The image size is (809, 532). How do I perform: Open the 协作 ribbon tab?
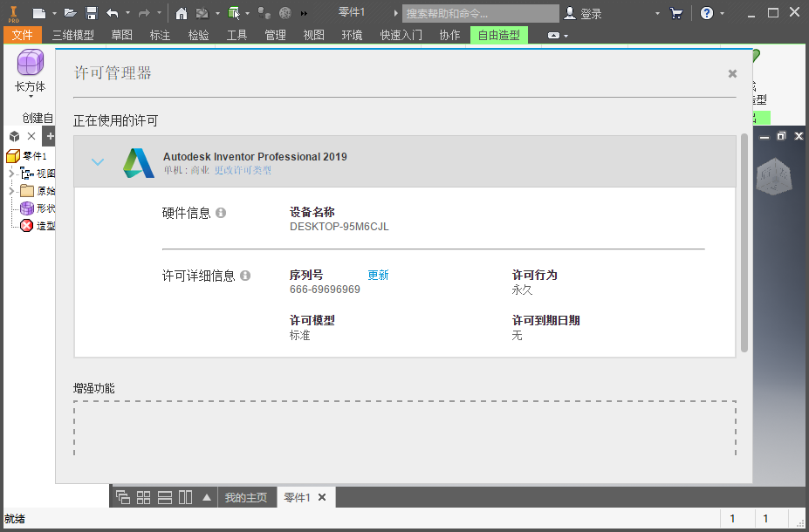click(449, 35)
